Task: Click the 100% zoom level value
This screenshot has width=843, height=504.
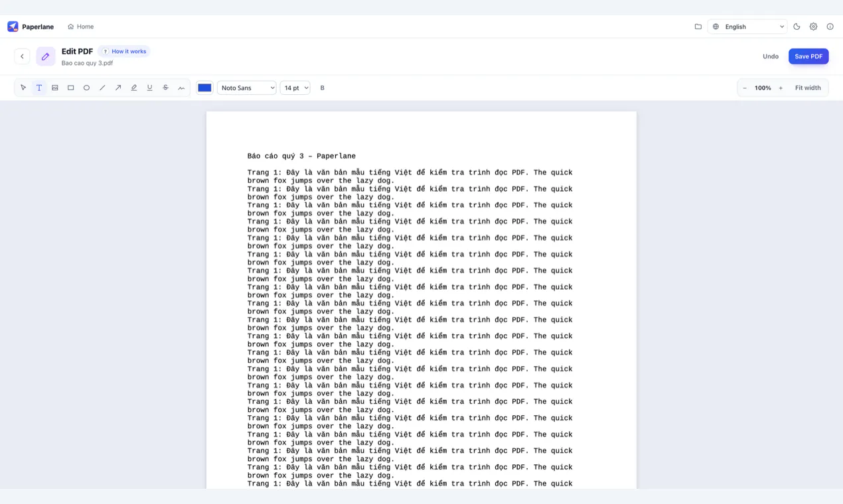Action: point(763,88)
